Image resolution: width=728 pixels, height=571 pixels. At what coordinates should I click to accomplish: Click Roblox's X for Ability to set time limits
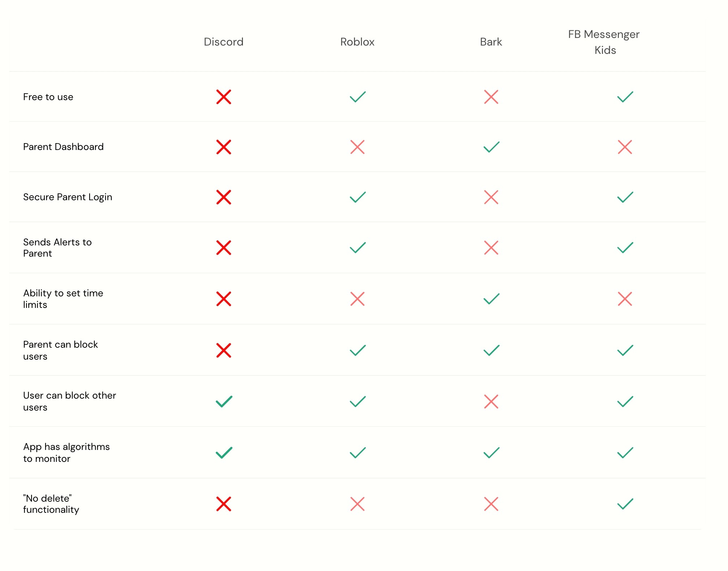357,299
